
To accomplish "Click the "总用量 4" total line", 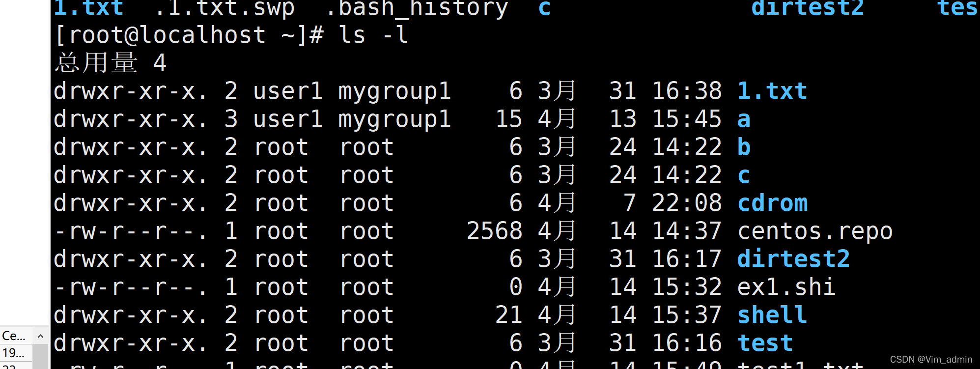I will [111, 63].
